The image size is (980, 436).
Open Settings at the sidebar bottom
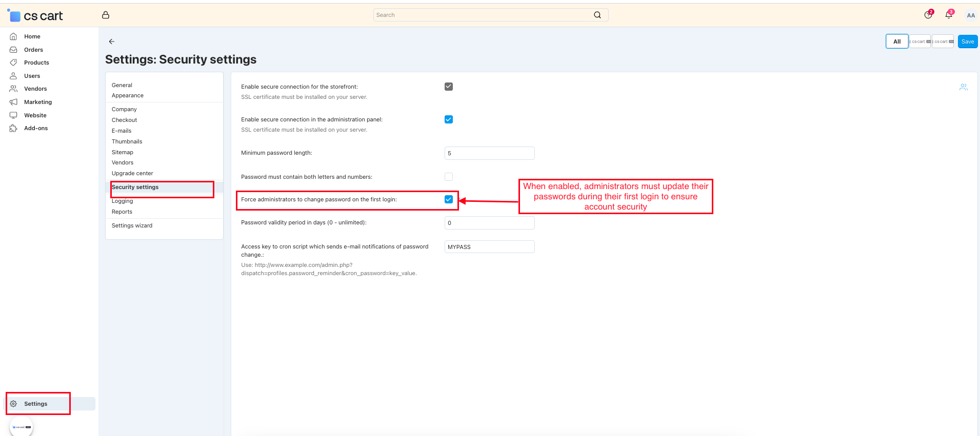(x=35, y=404)
